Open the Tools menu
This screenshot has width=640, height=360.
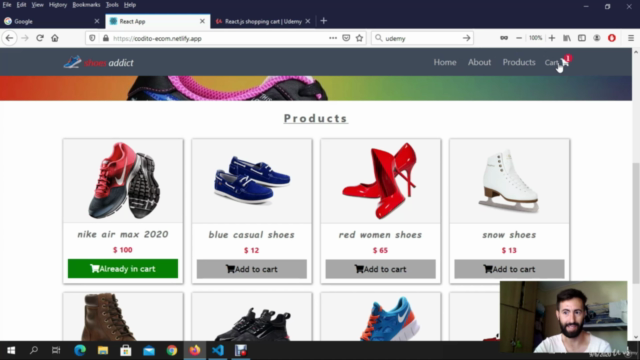[x=112, y=5]
